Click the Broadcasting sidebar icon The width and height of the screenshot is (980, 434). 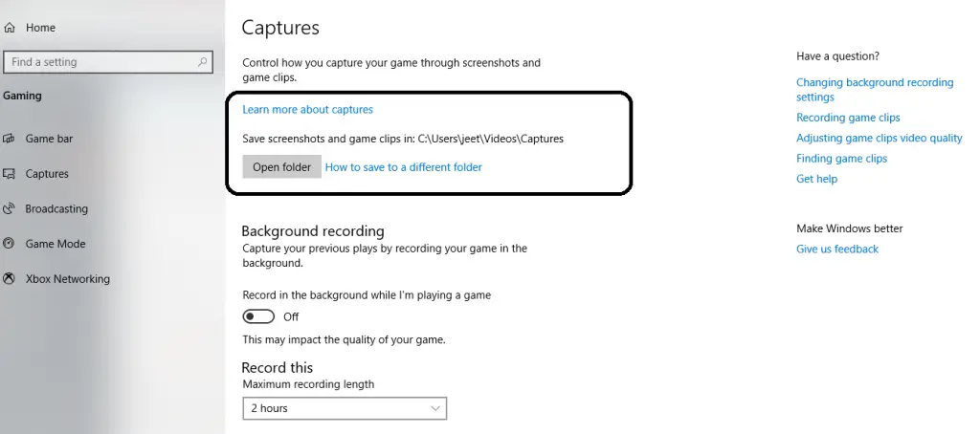[x=9, y=208]
